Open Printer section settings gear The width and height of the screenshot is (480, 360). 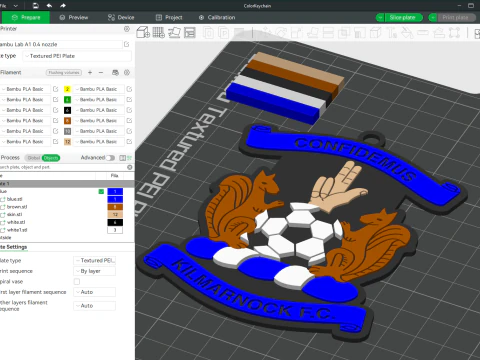tap(127, 29)
